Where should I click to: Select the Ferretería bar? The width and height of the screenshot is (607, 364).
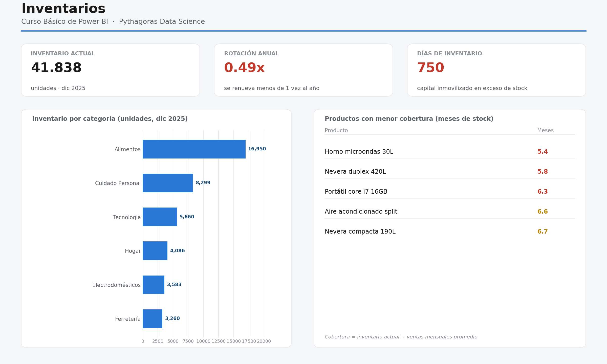(x=153, y=318)
